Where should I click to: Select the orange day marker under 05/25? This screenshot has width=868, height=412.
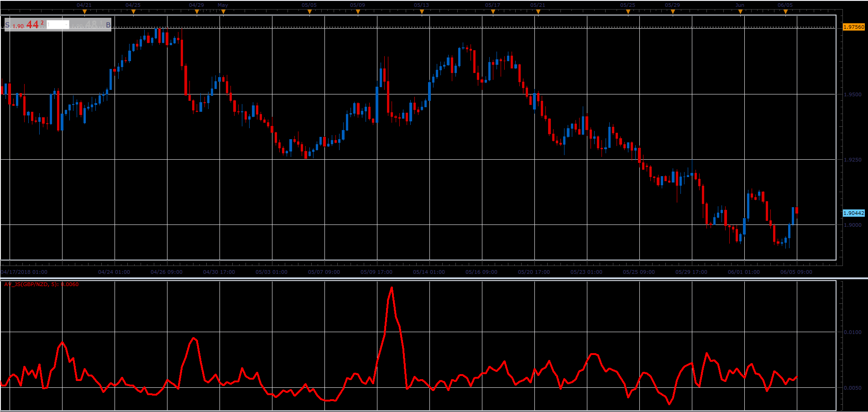628,12
